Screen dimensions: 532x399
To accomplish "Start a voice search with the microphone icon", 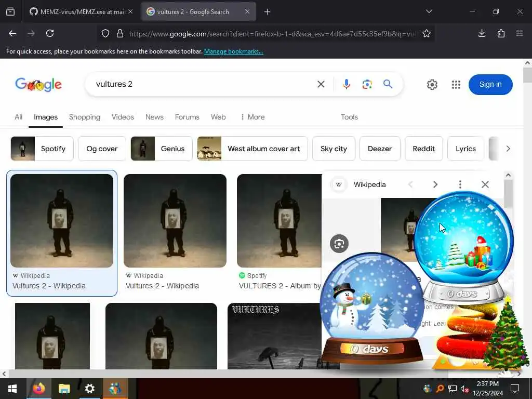I will 347,84.
